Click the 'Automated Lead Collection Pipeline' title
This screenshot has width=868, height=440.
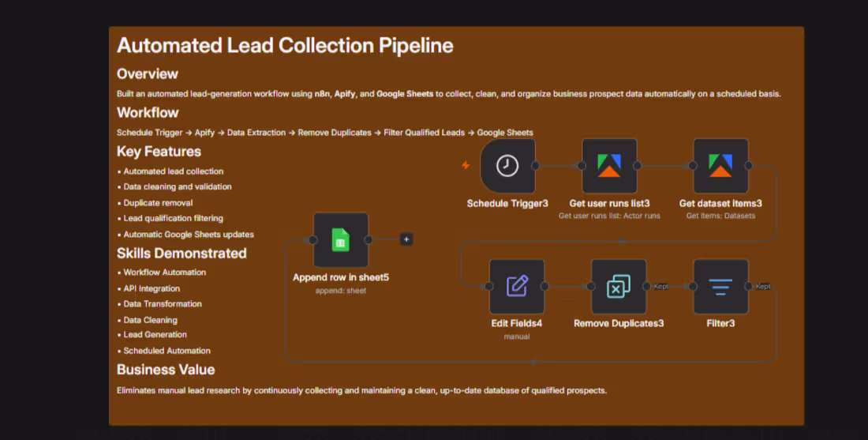click(x=285, y=46)
